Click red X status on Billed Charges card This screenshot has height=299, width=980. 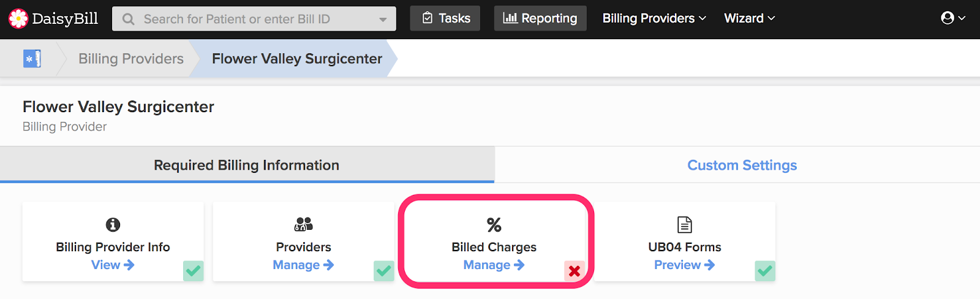tap(574, 271)
